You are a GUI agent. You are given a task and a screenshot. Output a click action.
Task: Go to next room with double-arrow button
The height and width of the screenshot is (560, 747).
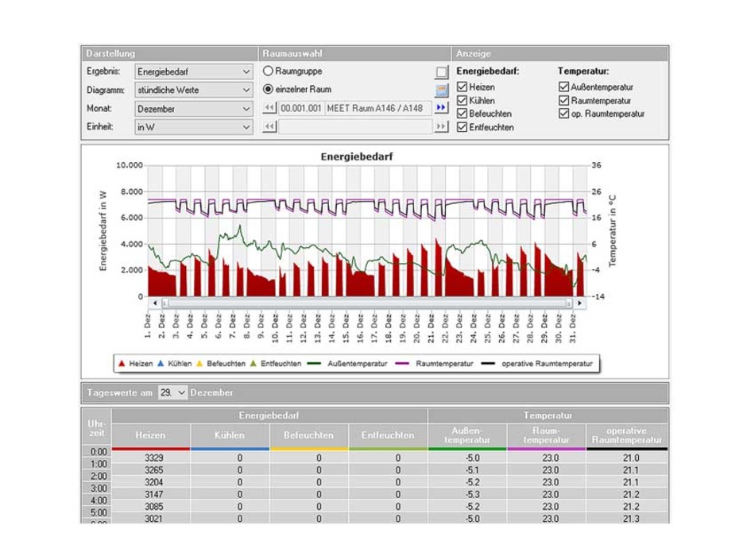coord(441,108)
